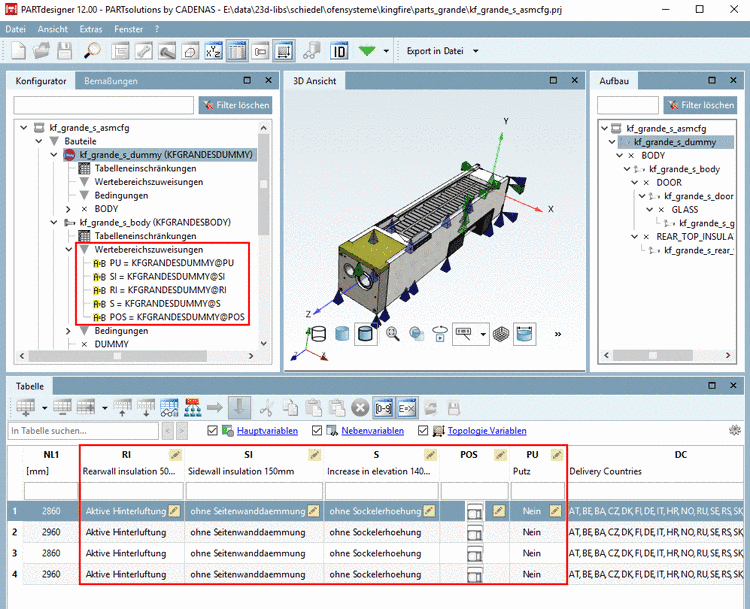Click the scissors cut icon in Tabelle toolbar
This screenshot has height=609, width=750.
(266, 408)
